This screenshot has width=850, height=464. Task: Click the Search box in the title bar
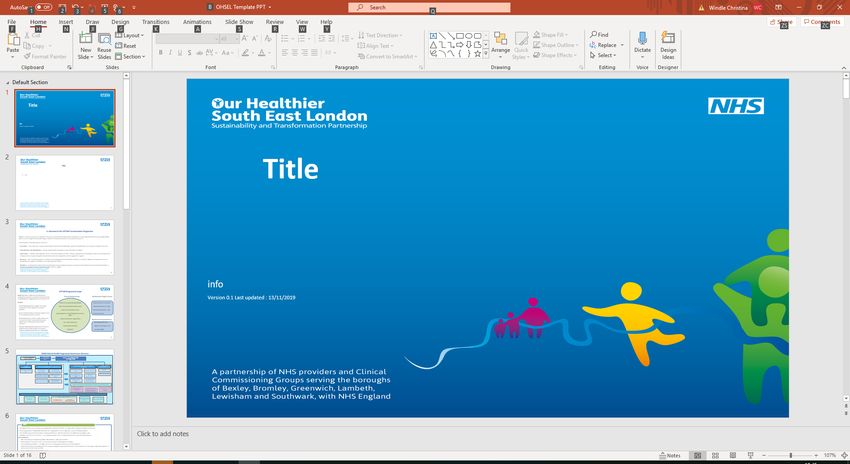click(429, 7)
